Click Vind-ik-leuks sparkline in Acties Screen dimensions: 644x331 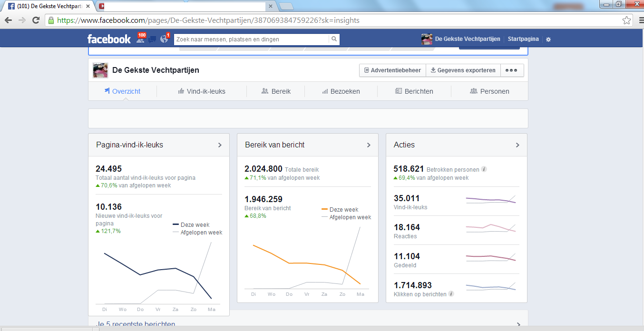[490, 200]
